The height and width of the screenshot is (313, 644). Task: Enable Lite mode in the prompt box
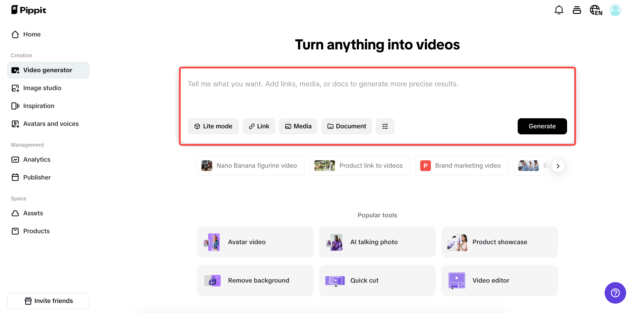tap(213, 126)
